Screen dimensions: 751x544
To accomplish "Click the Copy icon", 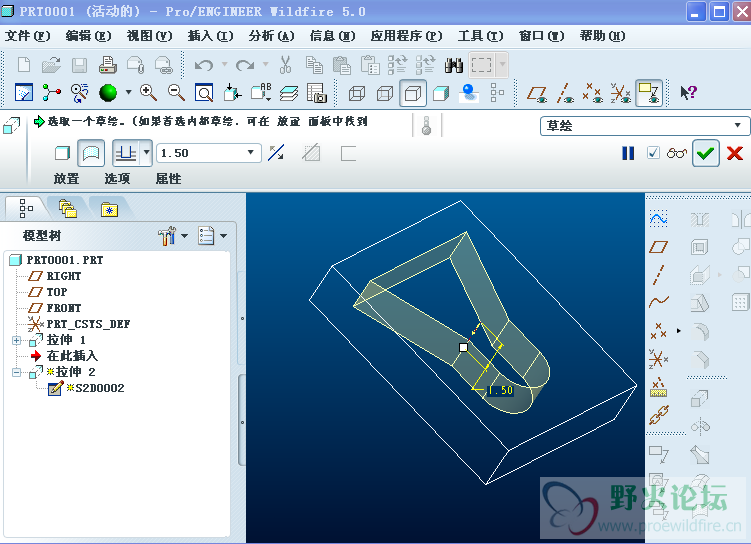I will [x=314, y=65].
